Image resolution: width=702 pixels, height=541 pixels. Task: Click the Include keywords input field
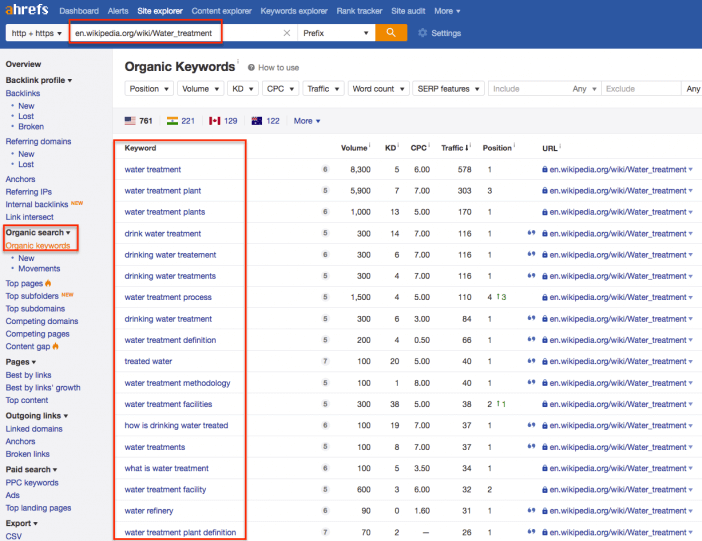(528, 89)
